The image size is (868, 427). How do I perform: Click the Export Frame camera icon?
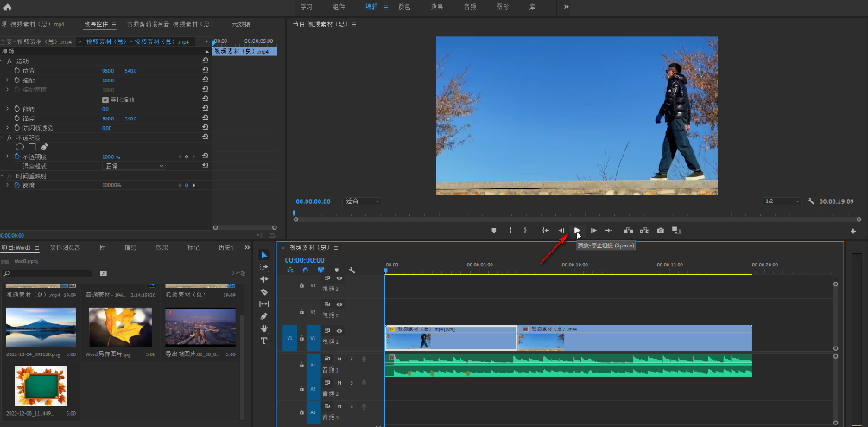tap(660, 231)
